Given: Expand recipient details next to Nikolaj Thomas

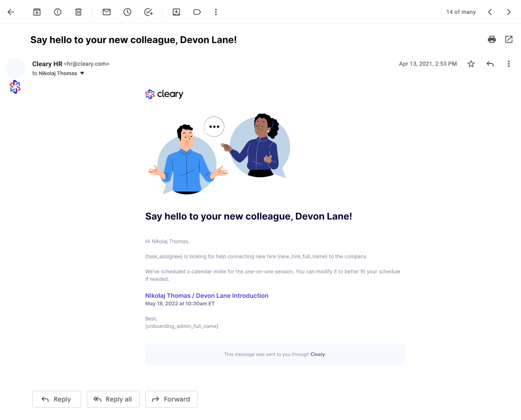Looking at the screenshot, I should [x=82, y=73].
